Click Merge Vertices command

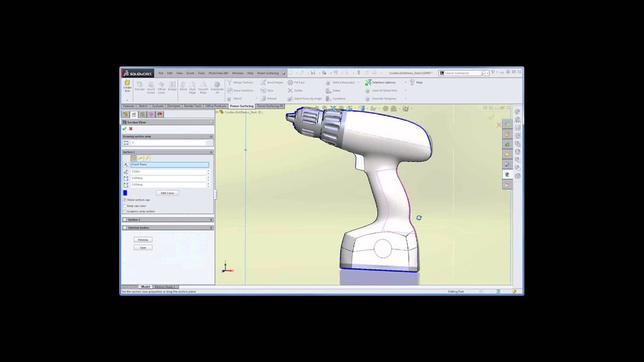click(240, 82)
